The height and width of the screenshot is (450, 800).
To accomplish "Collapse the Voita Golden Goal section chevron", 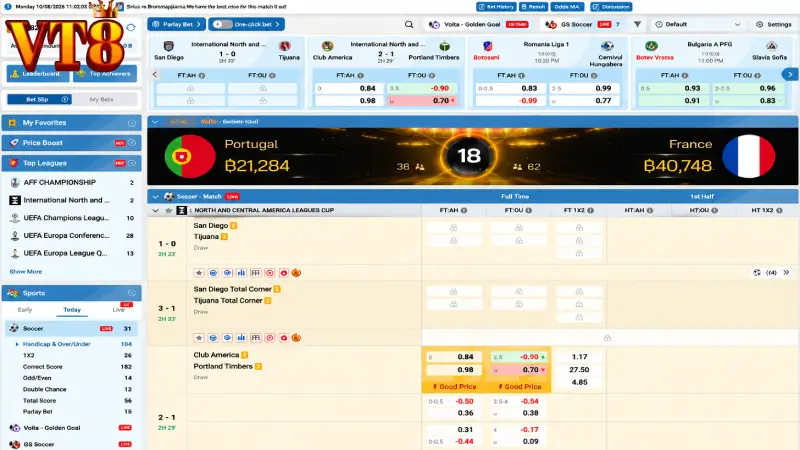I will [x=155, y=122].
